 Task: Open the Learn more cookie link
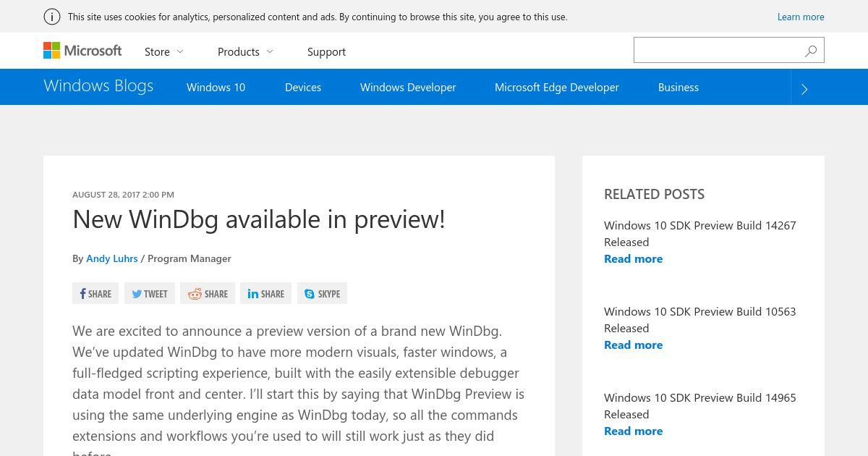tap(801, 17)
